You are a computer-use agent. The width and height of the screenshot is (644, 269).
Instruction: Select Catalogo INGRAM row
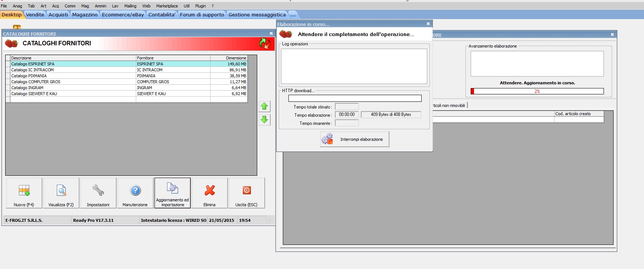tap(127, 88)
